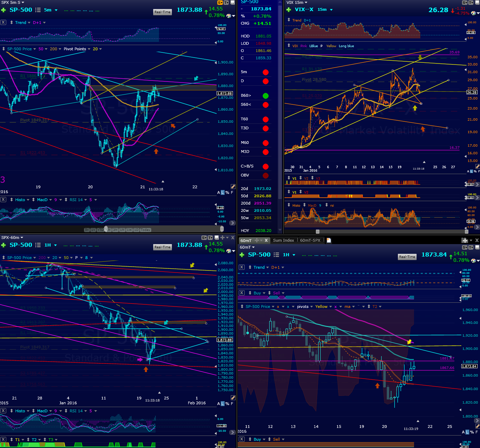The width and height of the screenshot is (480, 448).
Task: Click color palette icon in 60mT chart
Action: (x=473, y=261)
